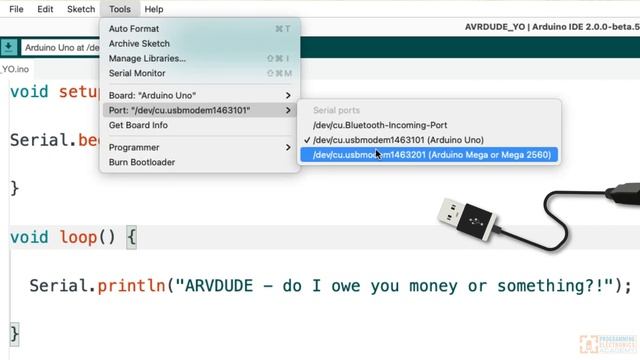This screenshot has height=360, width=640.
Task: Open the Arduino Uno board selector dropdown
Action: (60, 47)
